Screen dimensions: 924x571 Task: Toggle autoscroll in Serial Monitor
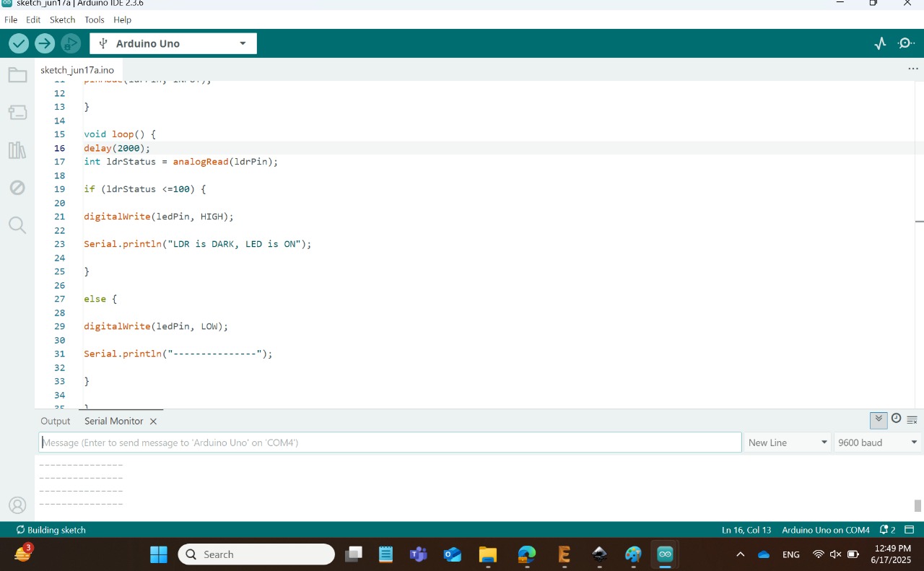879,419
